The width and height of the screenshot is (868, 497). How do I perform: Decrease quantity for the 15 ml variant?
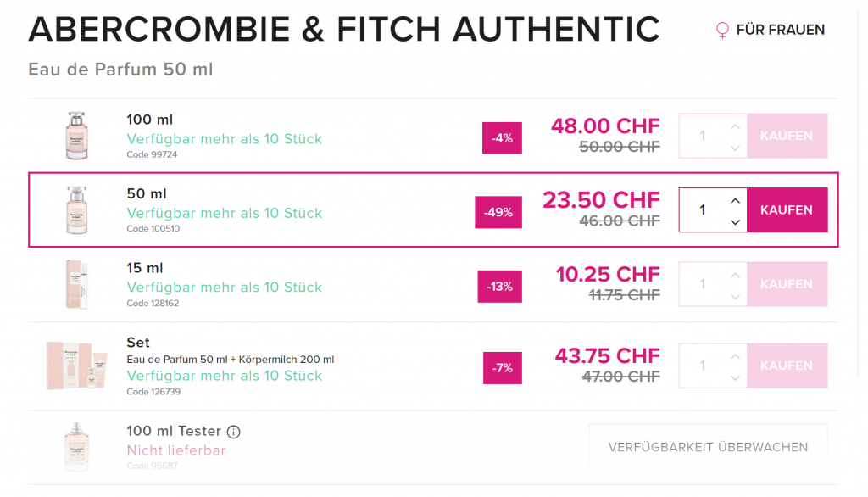point(735,296)
